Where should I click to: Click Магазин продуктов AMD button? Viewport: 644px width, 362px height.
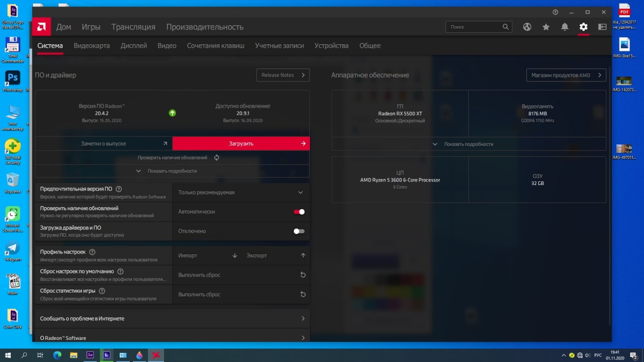point(566,75)
